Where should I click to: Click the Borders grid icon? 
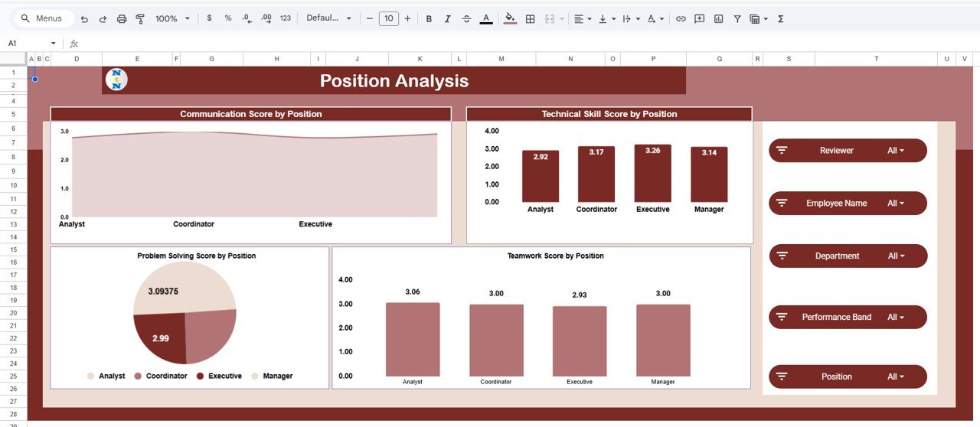click(530, 18)
